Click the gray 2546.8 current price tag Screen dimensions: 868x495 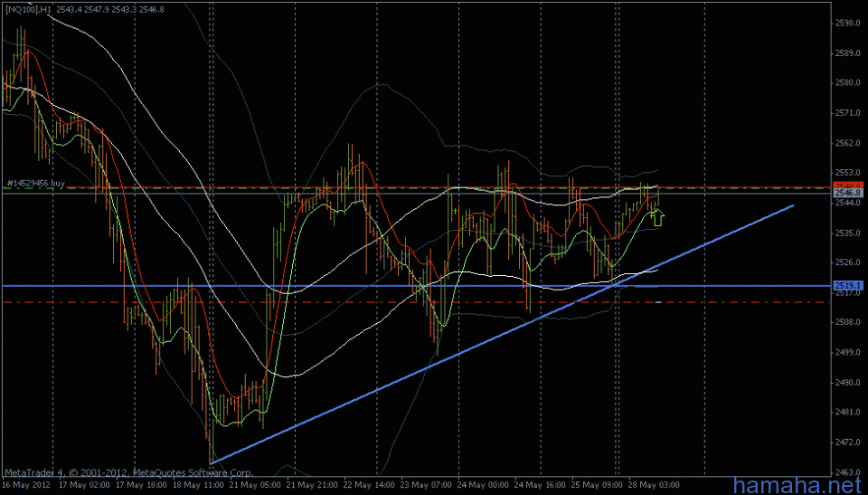847,193
